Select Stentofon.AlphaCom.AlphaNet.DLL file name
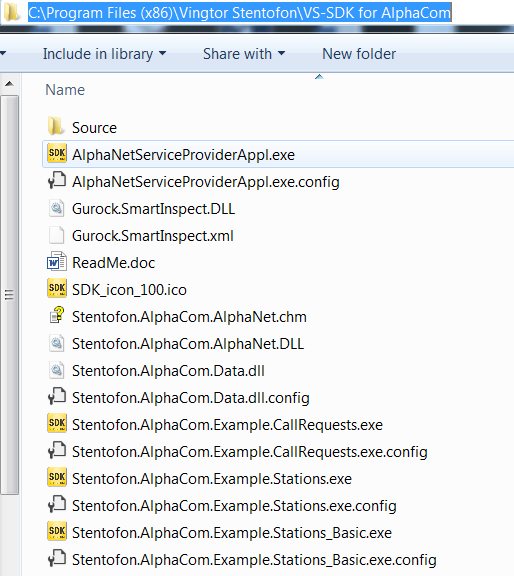The width and height of the screenshot is (514, 576). tap(188, 344)
